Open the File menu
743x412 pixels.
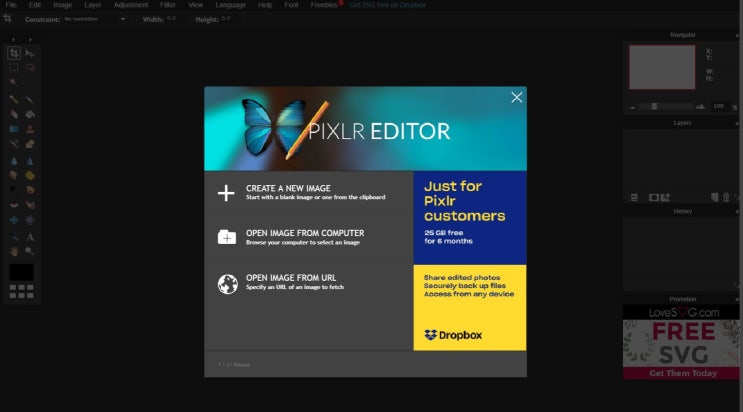(11, 5)
